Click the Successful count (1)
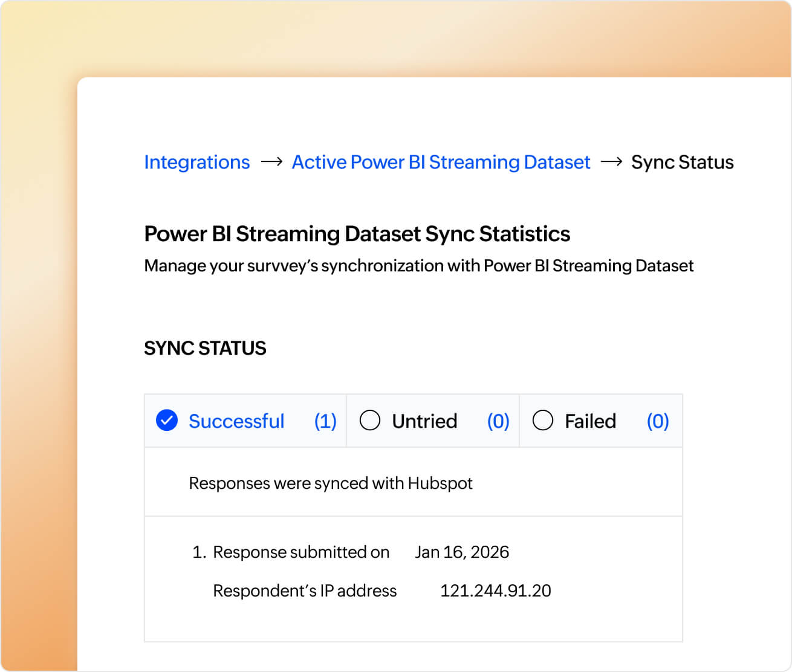792x672 pixels. pyautogui.click(x=325, y=421)
